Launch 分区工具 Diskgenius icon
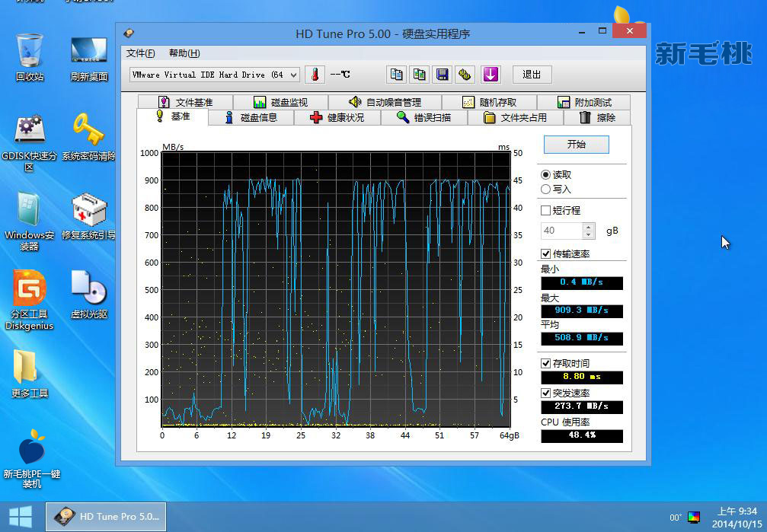 [x=30, y=300]
